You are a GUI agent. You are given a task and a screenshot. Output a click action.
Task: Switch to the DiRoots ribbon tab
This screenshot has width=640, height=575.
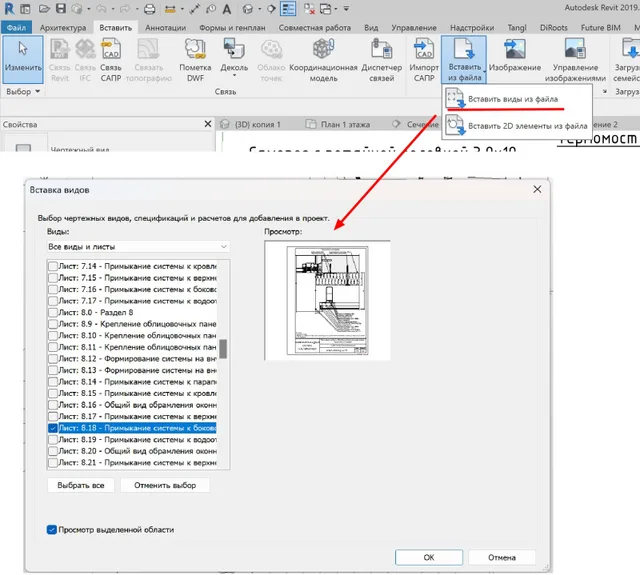(553, 28)
